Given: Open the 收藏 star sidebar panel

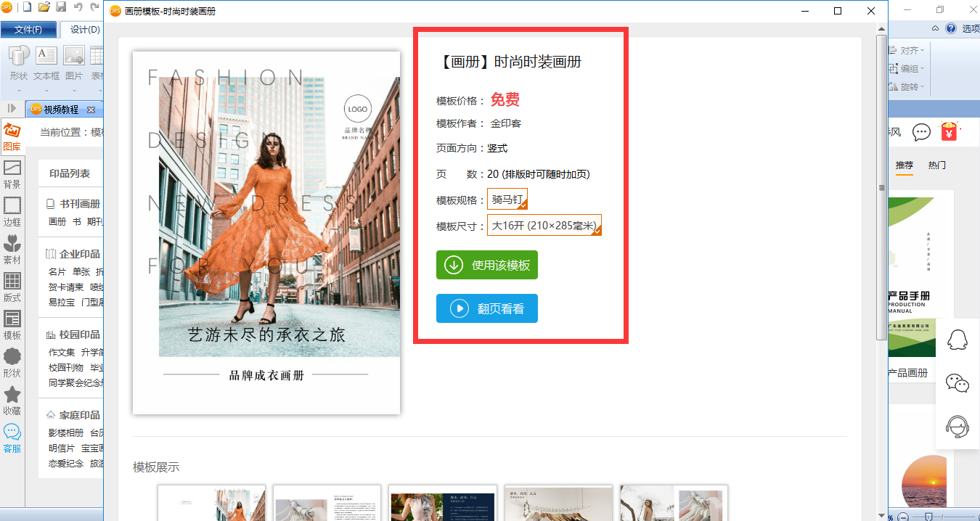Looking at the screenshot, I should (x=12, y=401).
